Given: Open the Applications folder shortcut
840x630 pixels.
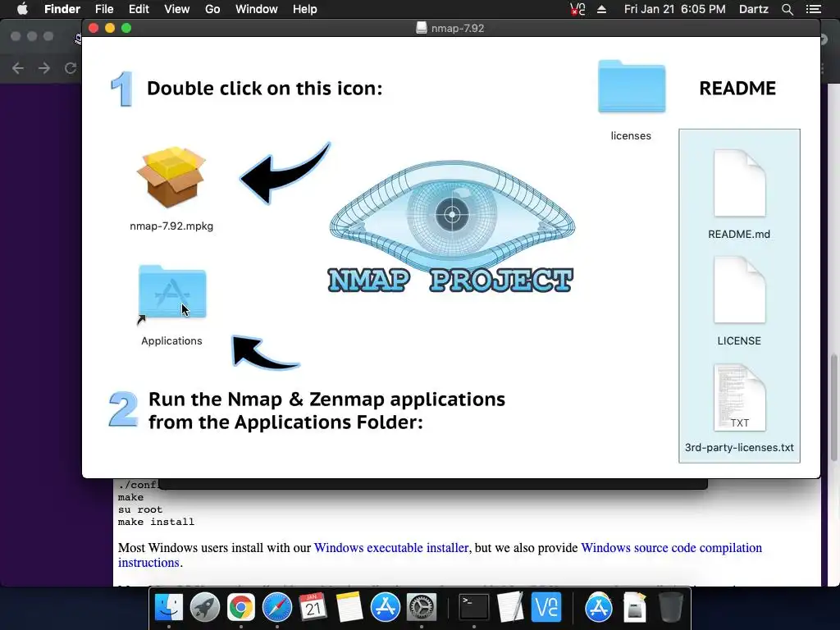Looking at the screenshot, I should tap(172, 292).
